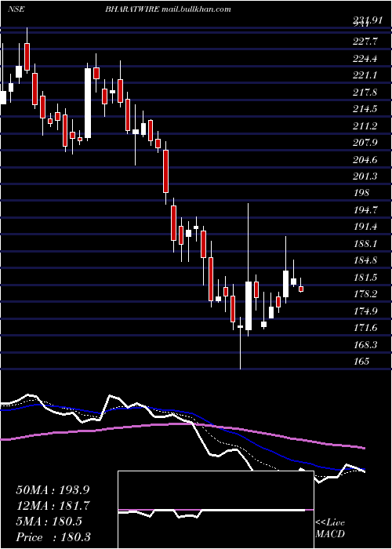Select the 224.4 price axis label
The image size is (392, 549).
click(x=365, y=59)
